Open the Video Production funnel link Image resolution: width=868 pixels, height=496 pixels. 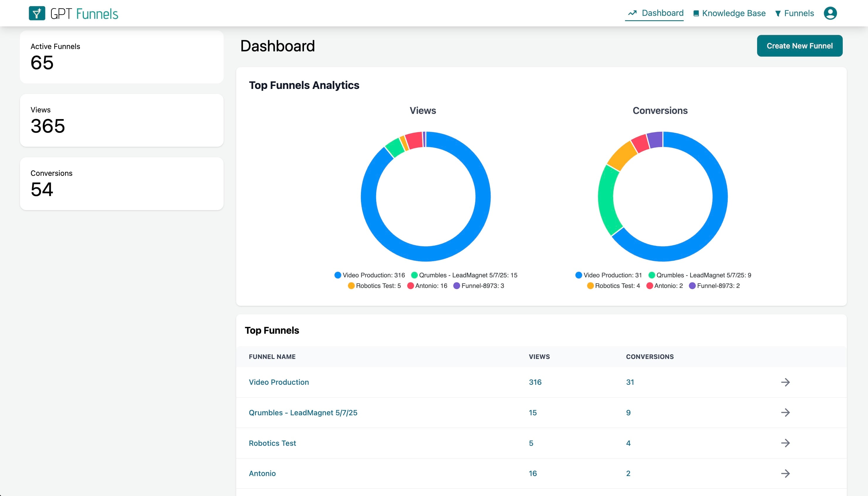[278, 382]
